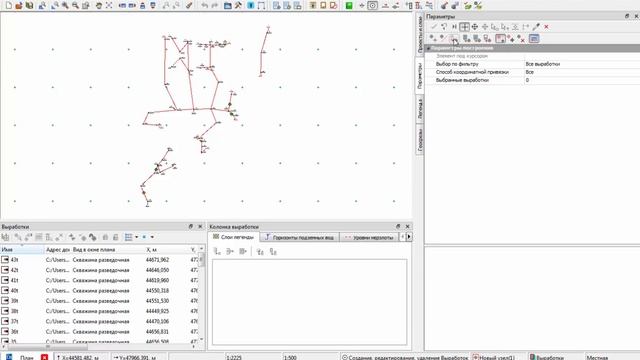The width and height of the screenshot is (640, 360).
Task: Click the 1:500 scale in the status bar
Action: [x=290, y=357]
